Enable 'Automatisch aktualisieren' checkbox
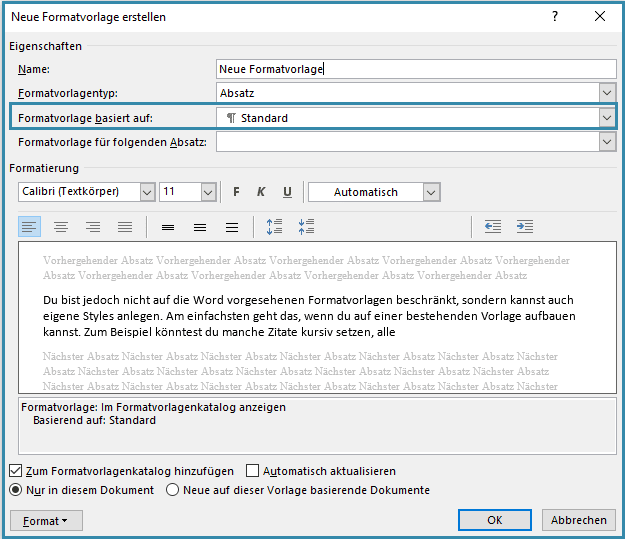This screenshot has width=625, height=539. coord(253,471)
